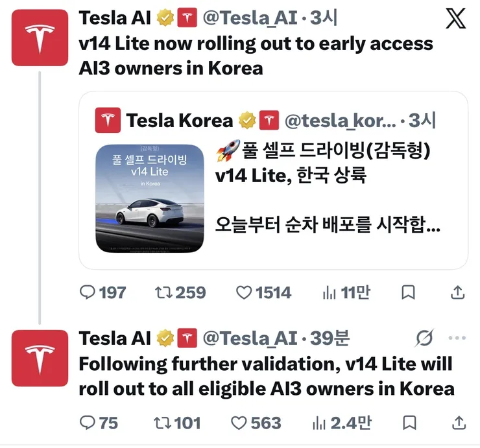This screenshot has height=448, width=480.
Task: View analytics showing 2.4만 views
Action: click(x=342, y=423)
